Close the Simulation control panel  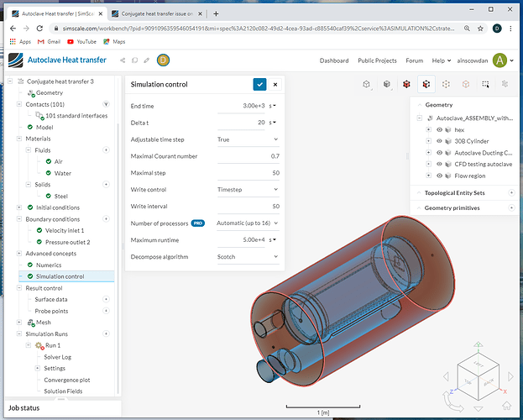[x=275, y=85]
